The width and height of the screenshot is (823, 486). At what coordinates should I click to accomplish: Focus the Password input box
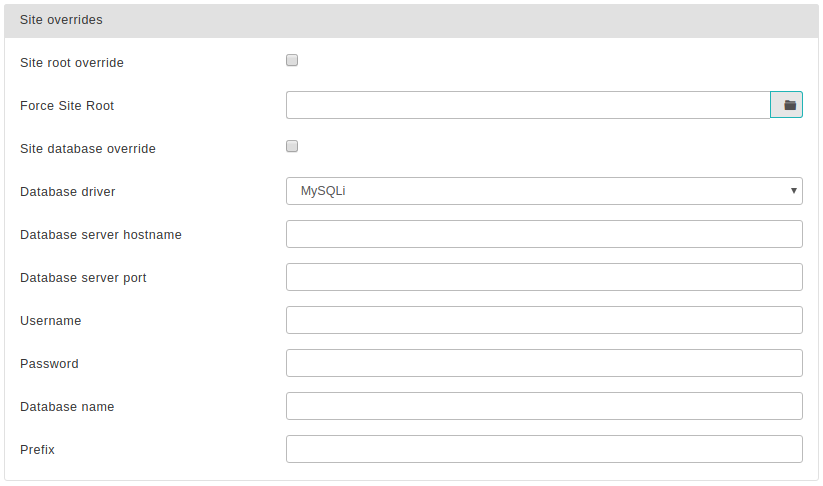543,363
